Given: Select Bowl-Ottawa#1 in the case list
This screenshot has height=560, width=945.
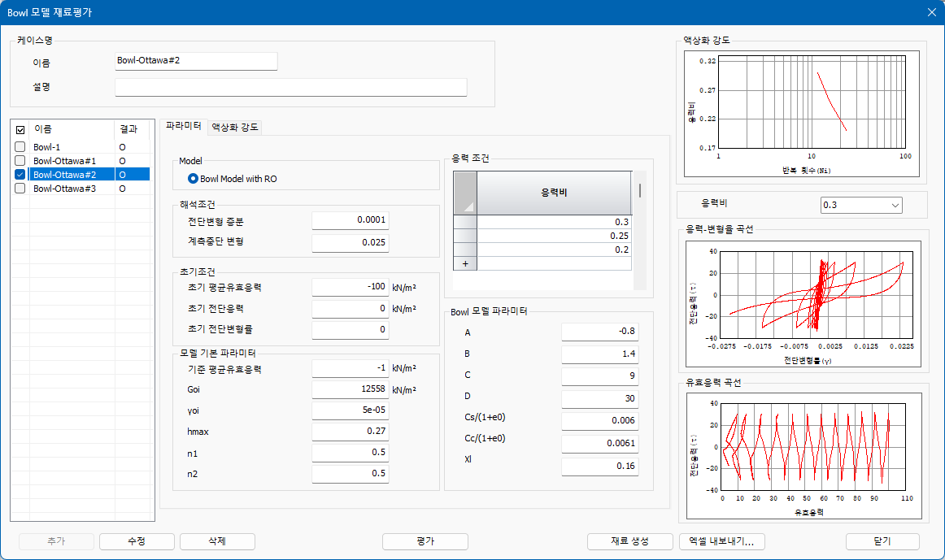Looking at the screenshot, I should coord(64,161).
